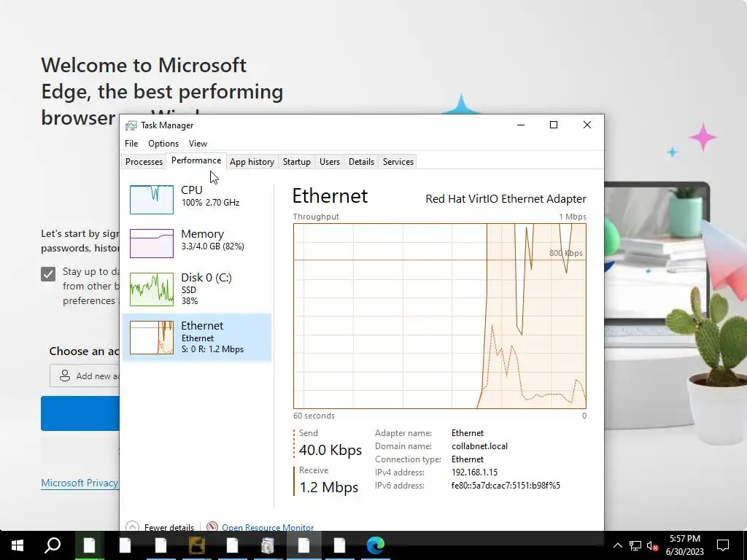Collapse using Fewer details chevron
The height and width of the screenshot is (560, 747).
tap(132, 526)
